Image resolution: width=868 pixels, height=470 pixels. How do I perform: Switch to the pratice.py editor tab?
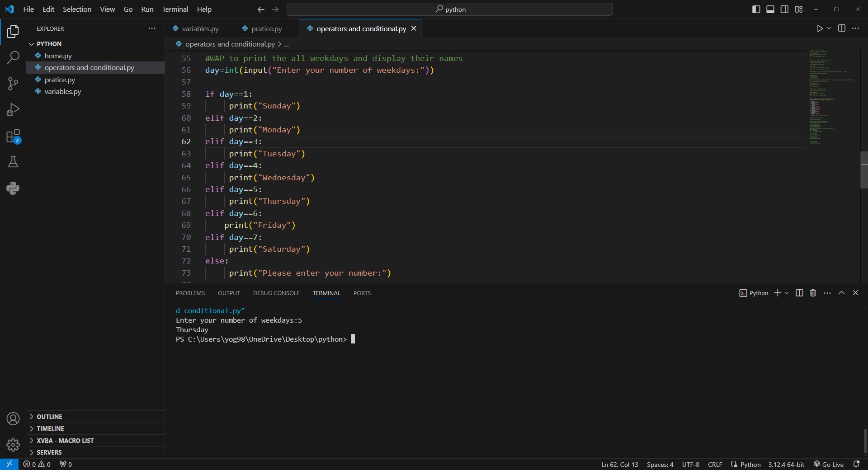[x=266, y=28]
